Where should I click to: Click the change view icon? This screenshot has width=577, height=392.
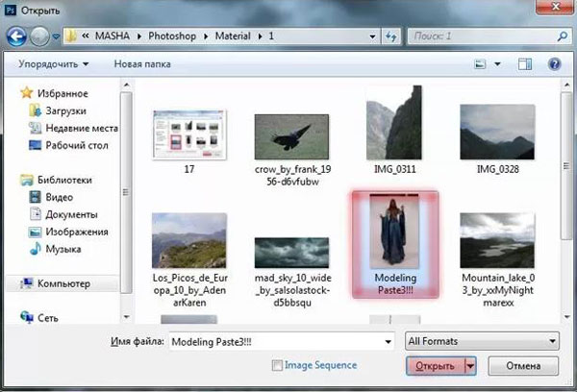click(x=480, y=64)
